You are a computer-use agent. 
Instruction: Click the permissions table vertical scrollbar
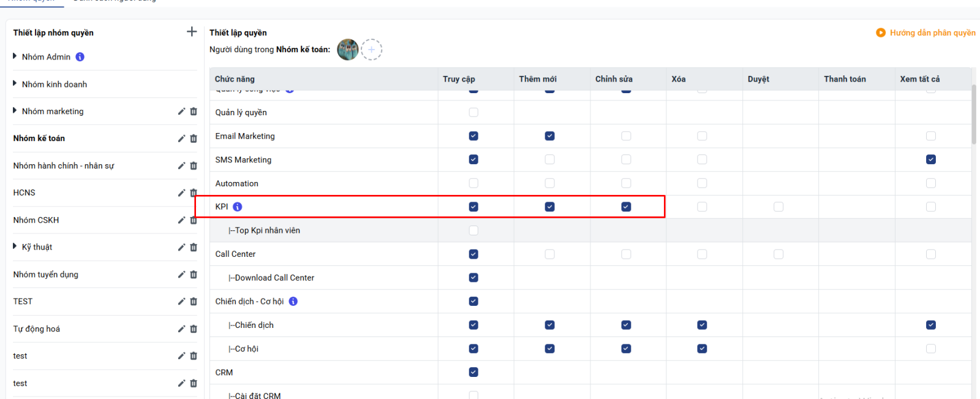[x=974, y=116]
